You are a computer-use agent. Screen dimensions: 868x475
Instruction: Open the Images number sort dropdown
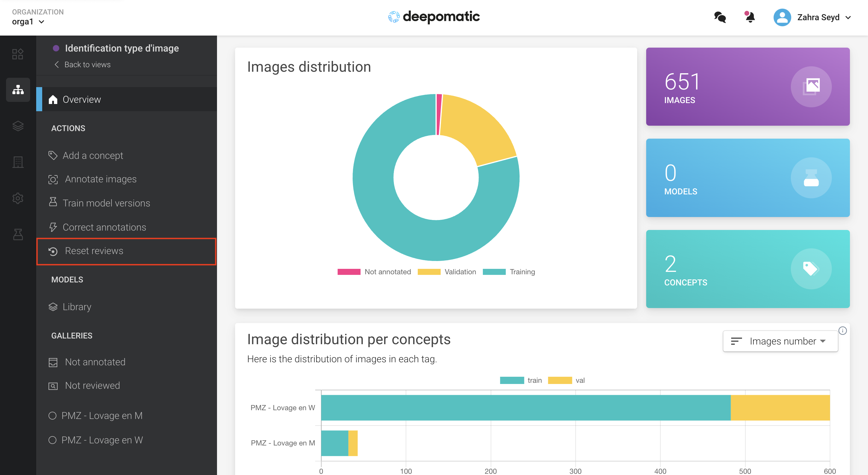tap(780, 341)
